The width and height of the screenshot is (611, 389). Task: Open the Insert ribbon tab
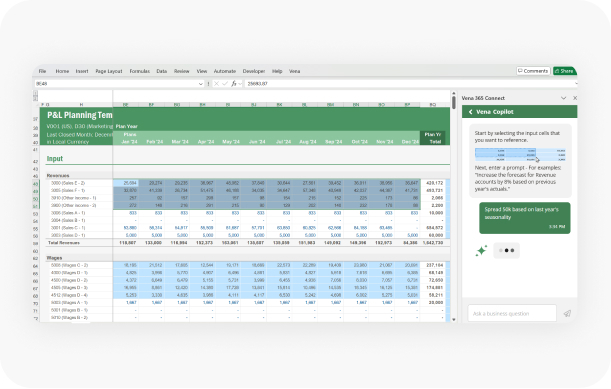(82, 71)
